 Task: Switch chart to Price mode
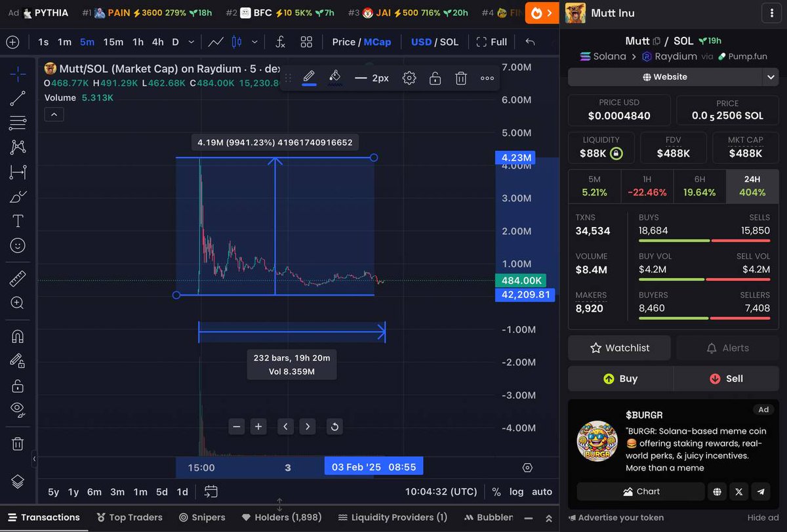(344, 42)
